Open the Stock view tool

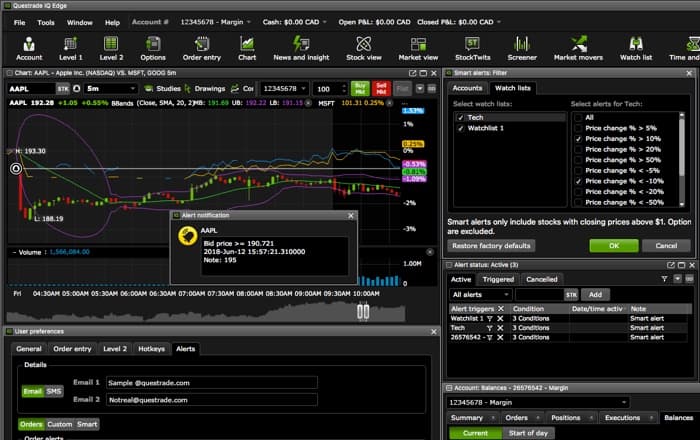click(x=364, y=49)
